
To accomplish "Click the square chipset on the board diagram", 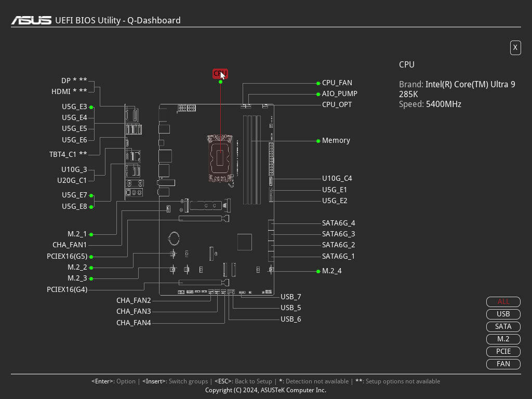I will [x=245, y=242].
